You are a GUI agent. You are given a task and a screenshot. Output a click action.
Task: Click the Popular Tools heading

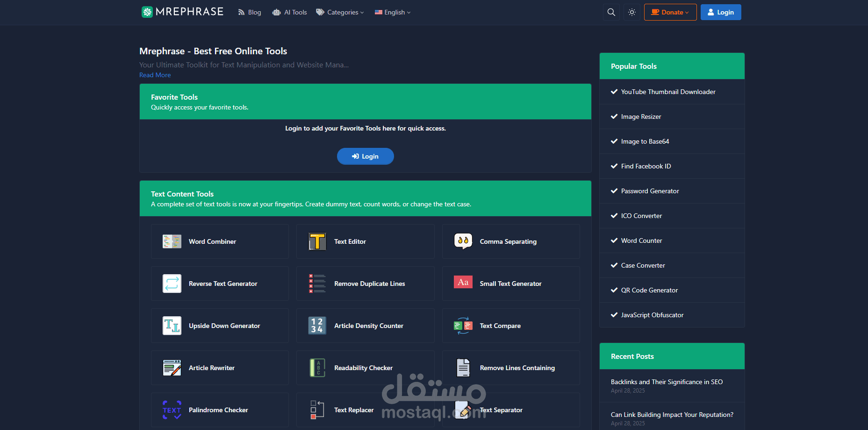(x=634, y=66)
